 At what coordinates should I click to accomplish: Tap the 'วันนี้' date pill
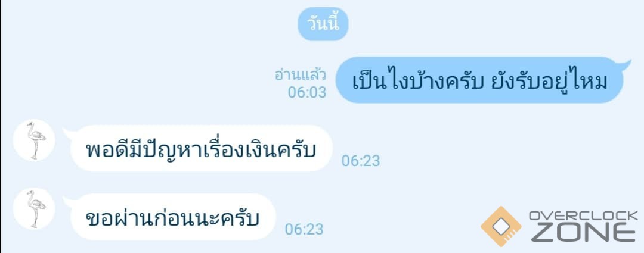[323, 24]
